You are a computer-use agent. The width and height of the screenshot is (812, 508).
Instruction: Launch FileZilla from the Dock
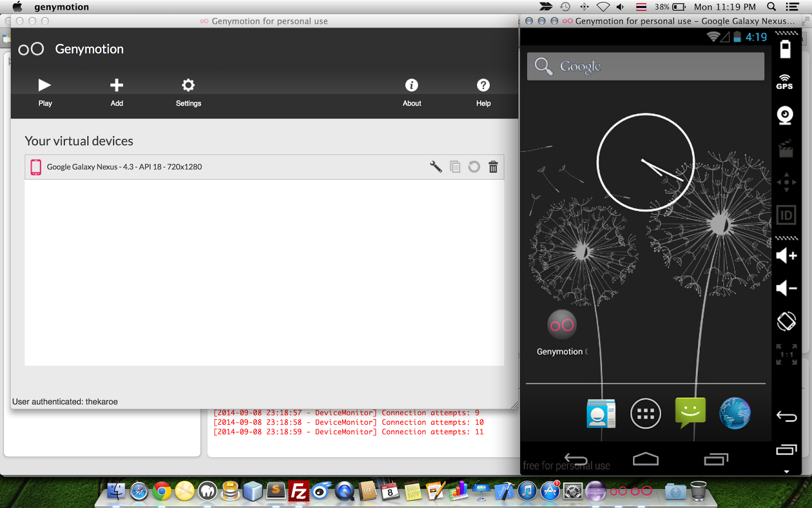[x=299, y=491]
